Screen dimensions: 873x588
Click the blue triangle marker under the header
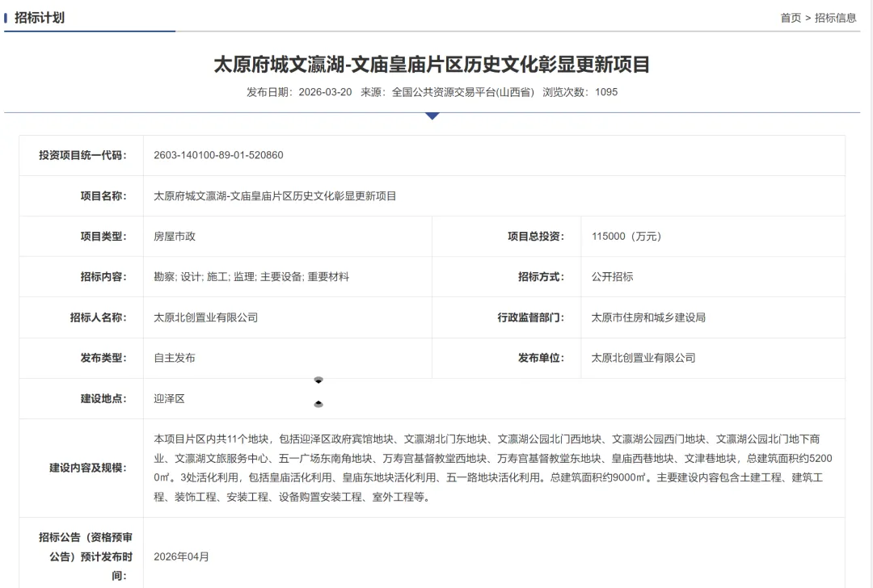click(x=432, y=115)
